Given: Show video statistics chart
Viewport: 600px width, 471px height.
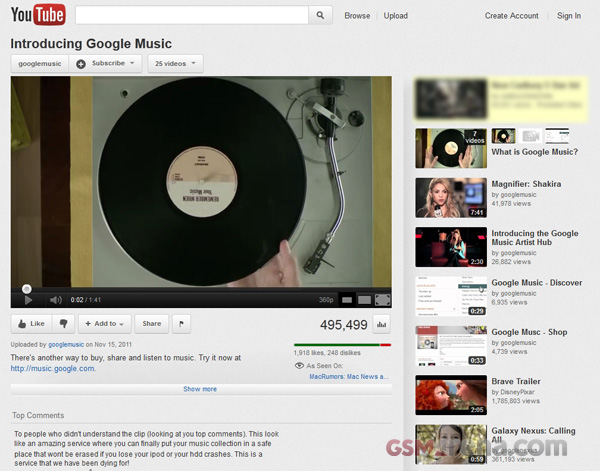Looking at the screenshot, I should coord(381,324).
